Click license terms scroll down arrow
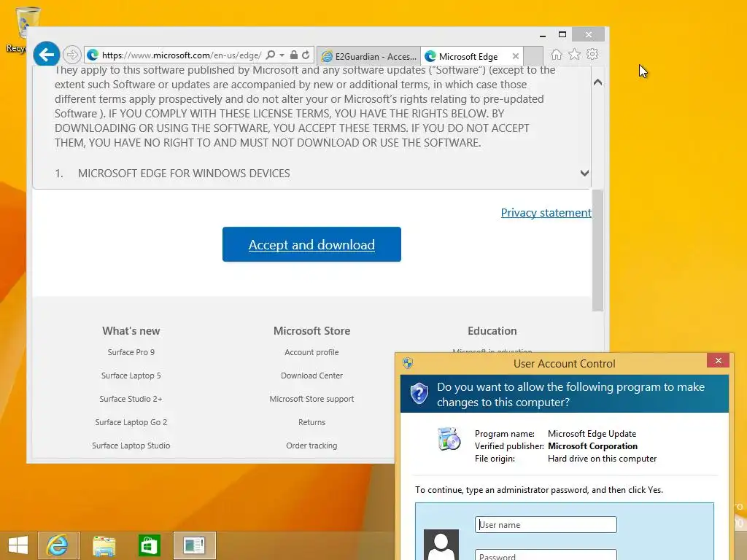This screenshot has width=747, height=560. 584,174
